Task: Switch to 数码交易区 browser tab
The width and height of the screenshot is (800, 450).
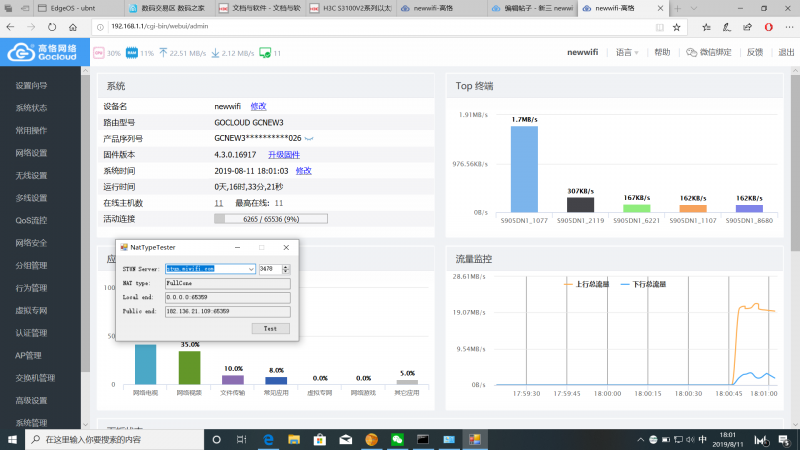Action: click(x=169, y=8)
